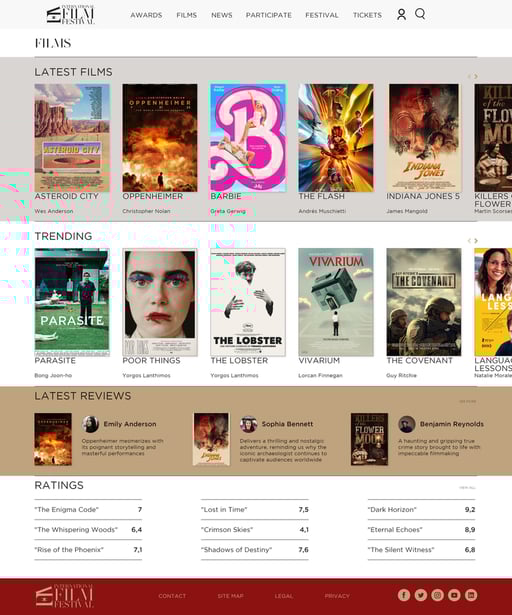Go to the International Film Festival header logo
This screenshot has height=615, width=512.
[71, 15]
